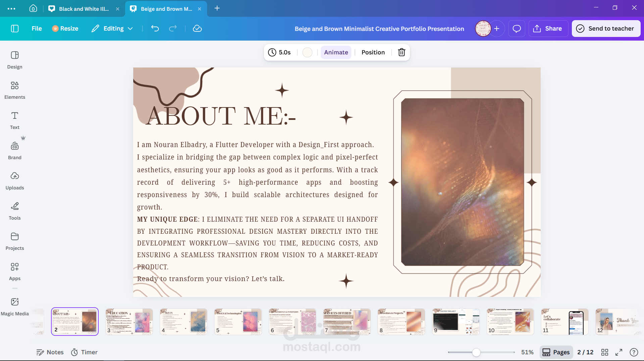Toggle grid view of all pages
The image size is (644, 361).
pyautogui.click(x=605, y=352)
